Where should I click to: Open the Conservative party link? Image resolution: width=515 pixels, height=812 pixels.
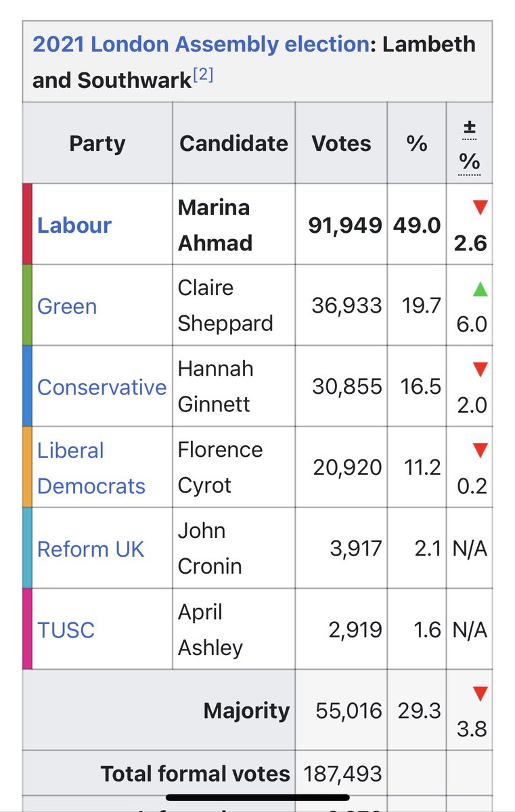[102, 387]
